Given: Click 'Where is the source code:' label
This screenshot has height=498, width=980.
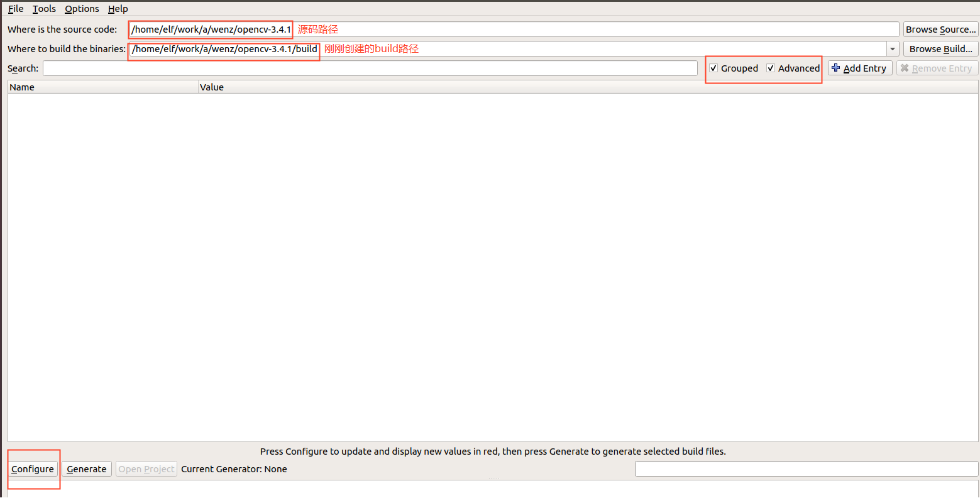Looking at the screenshot, I should tap(62, 30).
